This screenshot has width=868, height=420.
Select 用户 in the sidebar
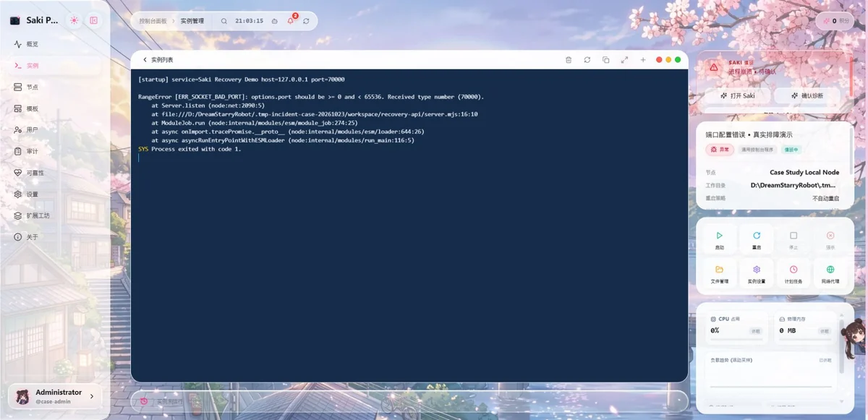pyautogui.click(x=55, y=129)
